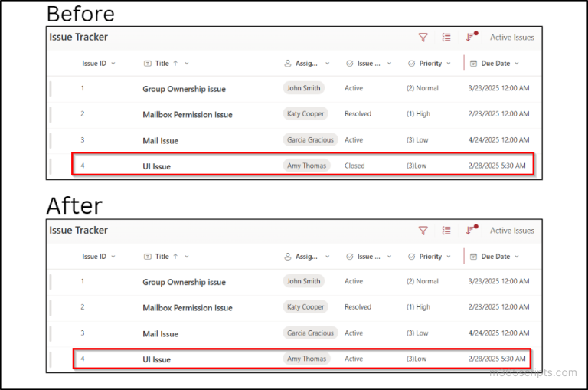Click due date 4/24/2025 12:00 AM in Before panel

[x=498, y=139]
